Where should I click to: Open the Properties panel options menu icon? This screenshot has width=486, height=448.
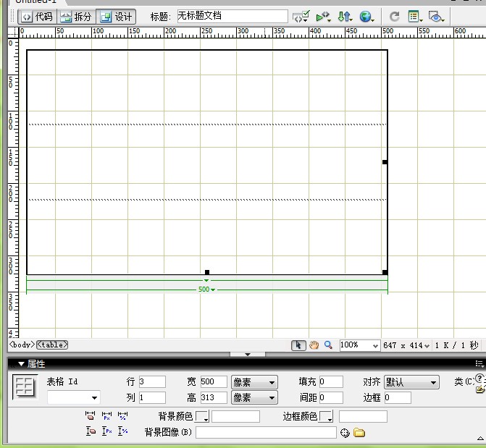(x=479, y=364)
